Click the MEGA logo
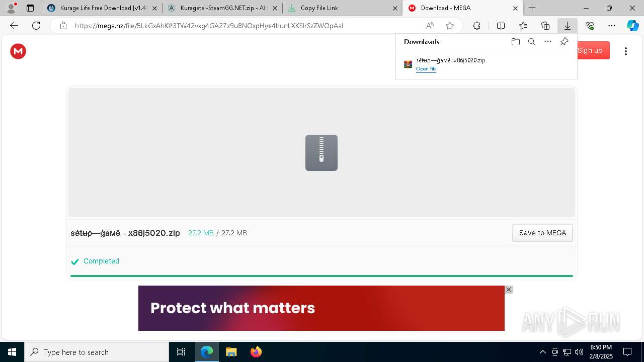 point(18,51)
